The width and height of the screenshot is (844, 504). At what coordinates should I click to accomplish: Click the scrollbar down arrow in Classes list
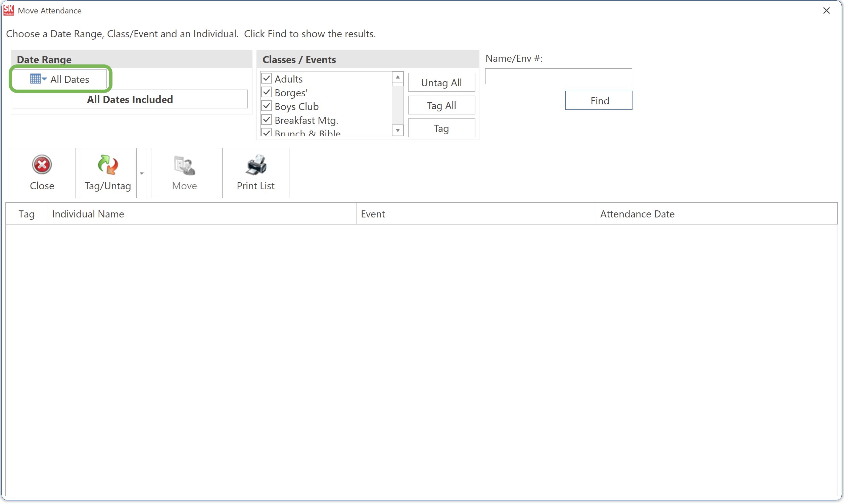coord(397,130)
